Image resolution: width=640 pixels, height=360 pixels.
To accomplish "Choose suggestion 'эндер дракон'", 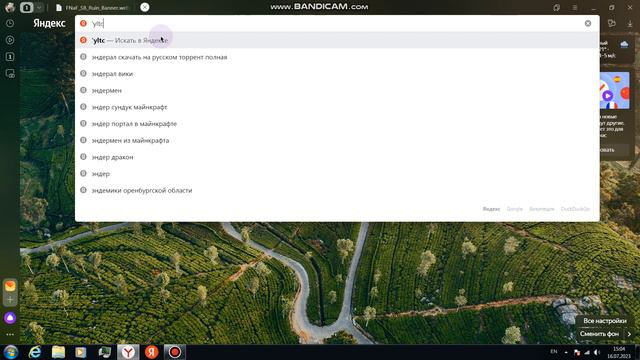I will 337,157.
